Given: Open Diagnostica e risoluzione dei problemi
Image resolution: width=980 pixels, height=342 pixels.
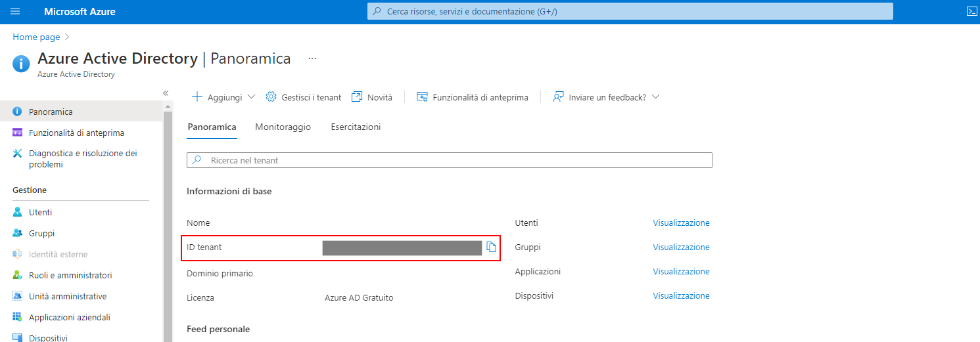Looking at the screenshot, I should [82, 159].
